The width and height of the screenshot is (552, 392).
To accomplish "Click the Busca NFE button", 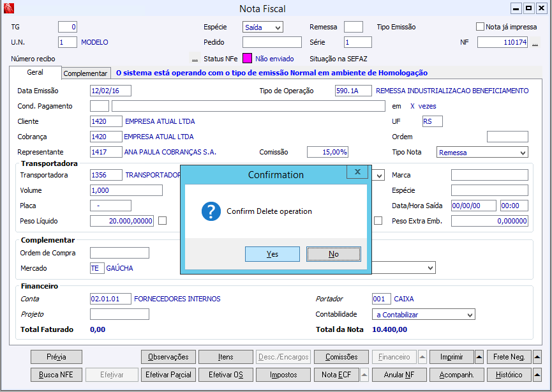I will pyautogui.click(x=56, y=375).
